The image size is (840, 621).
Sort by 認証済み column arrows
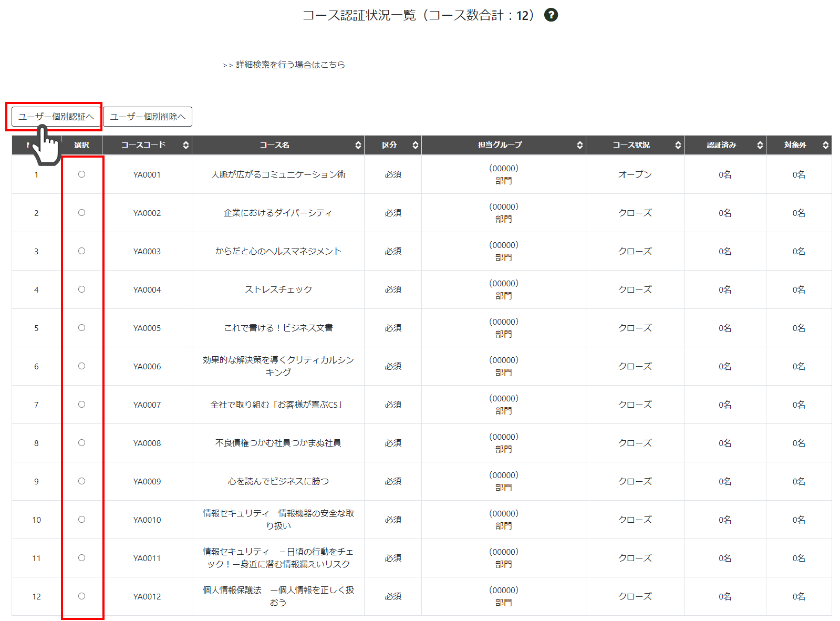coord(760,145)
